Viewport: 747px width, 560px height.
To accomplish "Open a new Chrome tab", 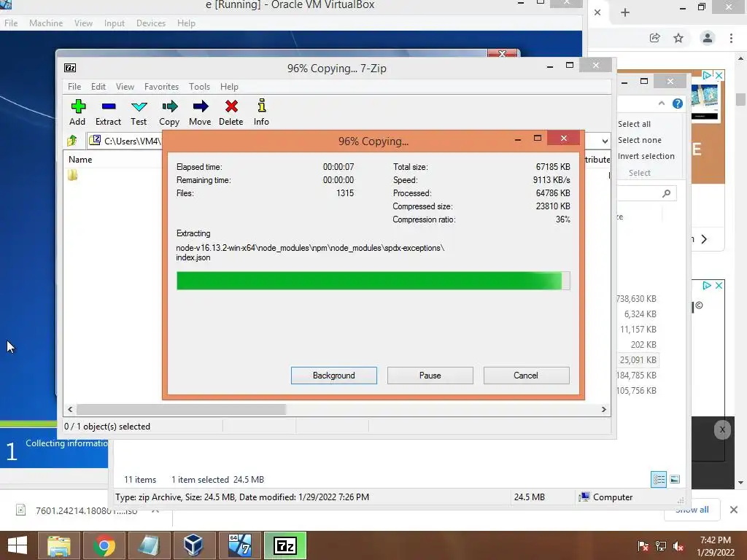I will coord(625,12).
